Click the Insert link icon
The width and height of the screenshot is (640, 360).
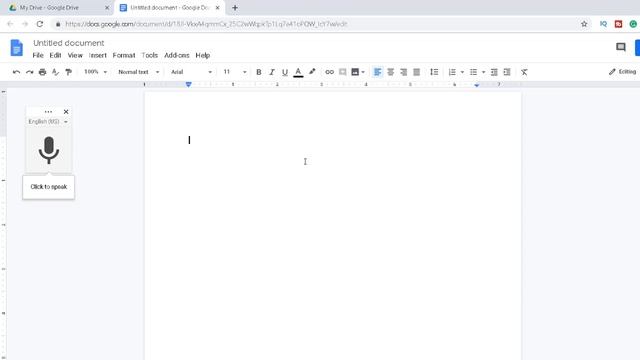[x=329, y=72]
